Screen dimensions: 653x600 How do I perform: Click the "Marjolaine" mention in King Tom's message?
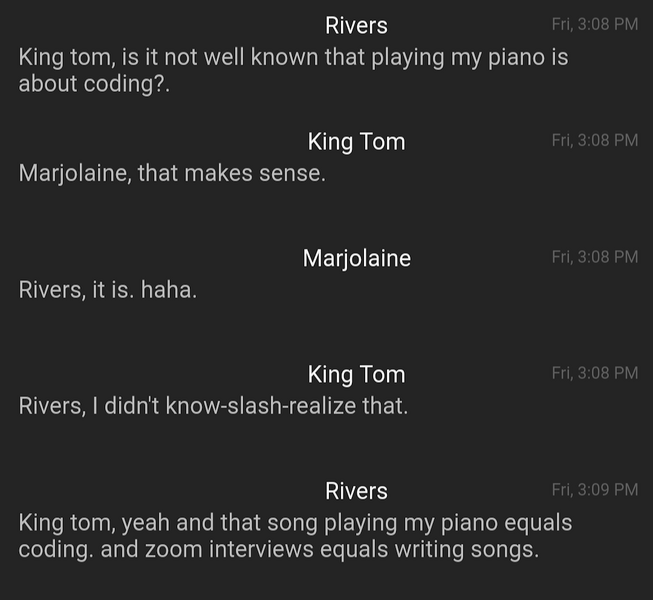[x=73, y=173]
